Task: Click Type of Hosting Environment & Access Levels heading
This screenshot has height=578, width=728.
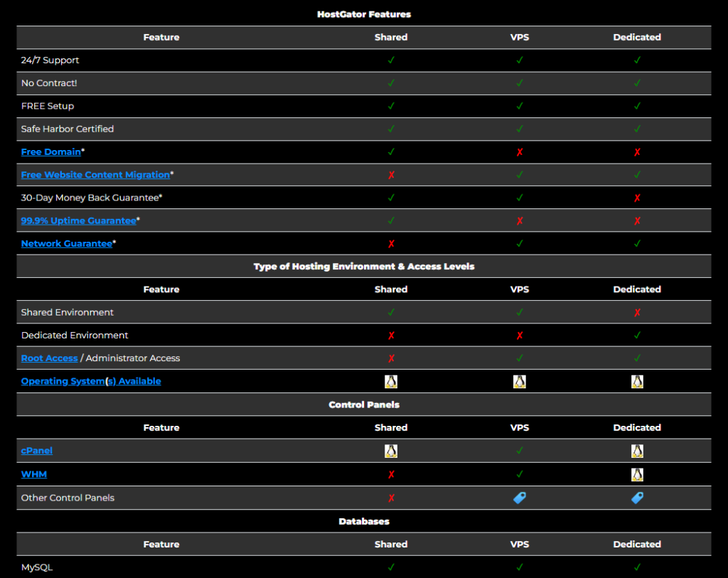Action: (364, 267)
